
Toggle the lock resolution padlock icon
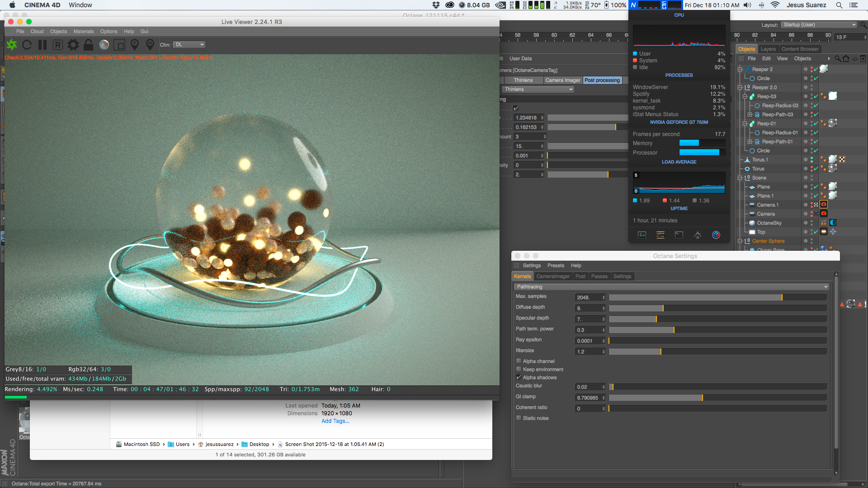(x=89, y=45)
